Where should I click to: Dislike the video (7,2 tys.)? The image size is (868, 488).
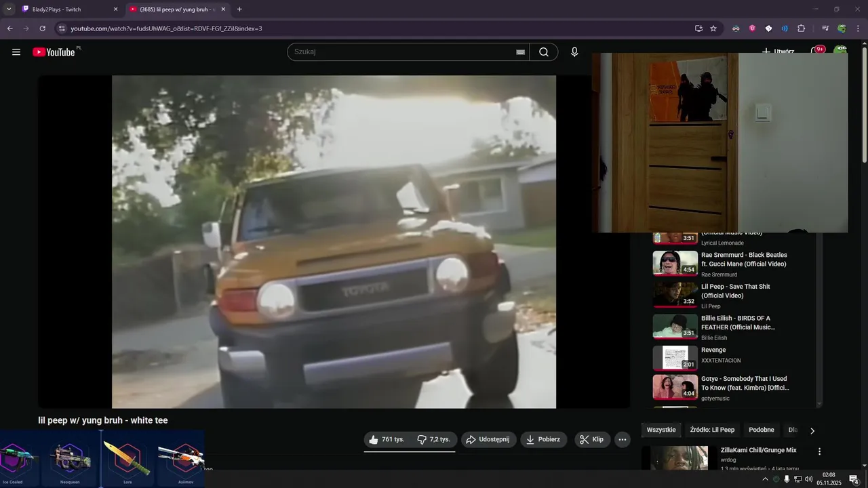[x=434, y=439]
